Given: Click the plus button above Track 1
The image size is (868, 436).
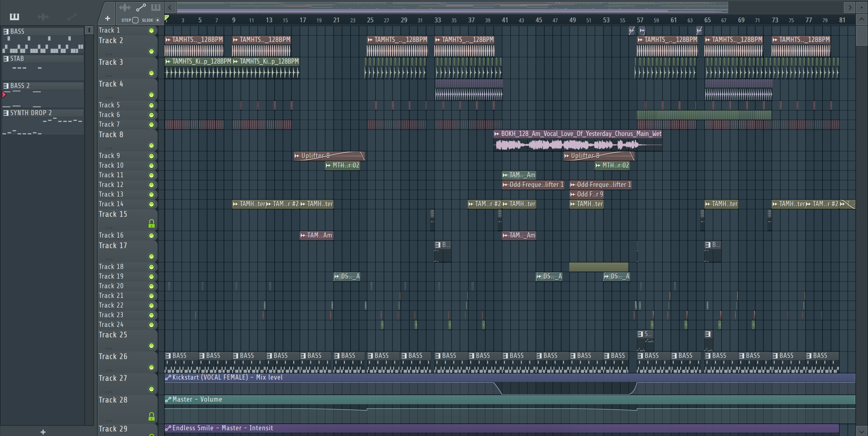Looking at the screenshot, I should (108, 19).
